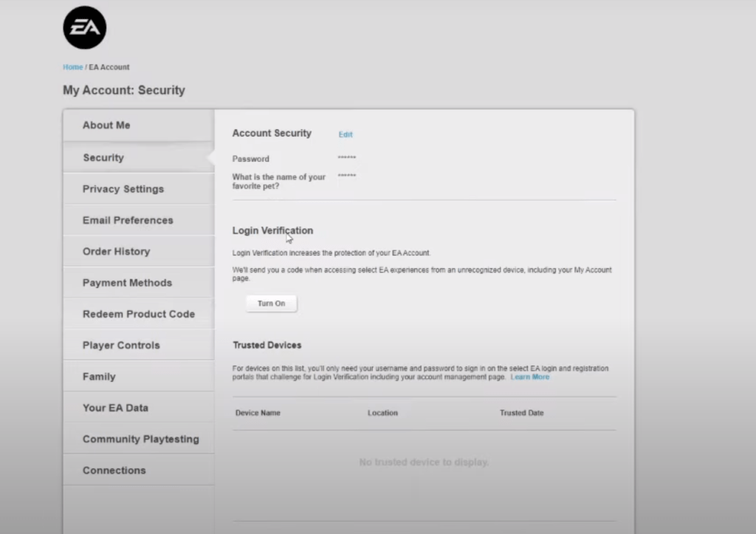Switch to Email Preferences tab
This screenshot has height=534, width=756.
[138, 220]
